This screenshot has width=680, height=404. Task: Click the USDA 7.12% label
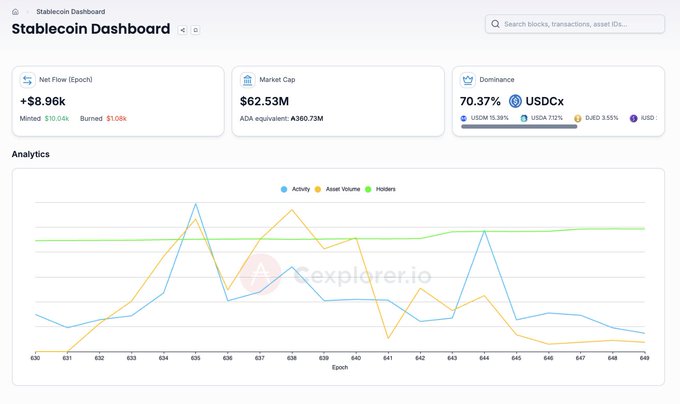(x=547, y=118)
